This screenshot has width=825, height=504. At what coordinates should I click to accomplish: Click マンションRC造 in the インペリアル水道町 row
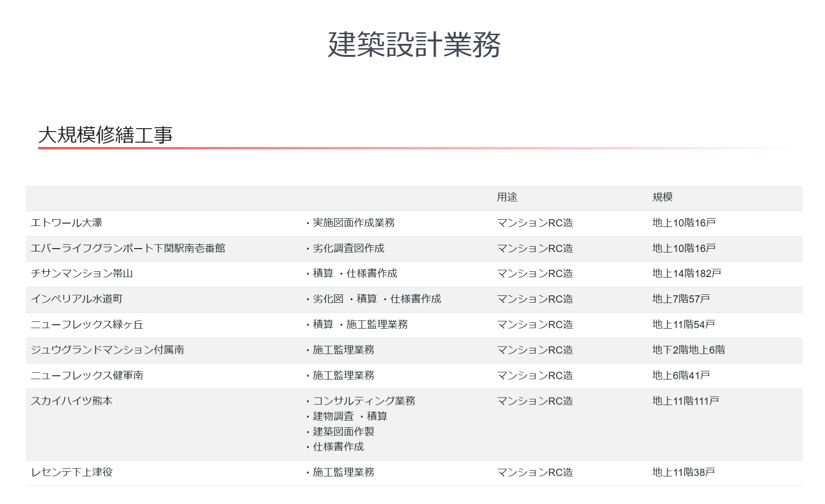pyautogui.click(x=535, y=299)
